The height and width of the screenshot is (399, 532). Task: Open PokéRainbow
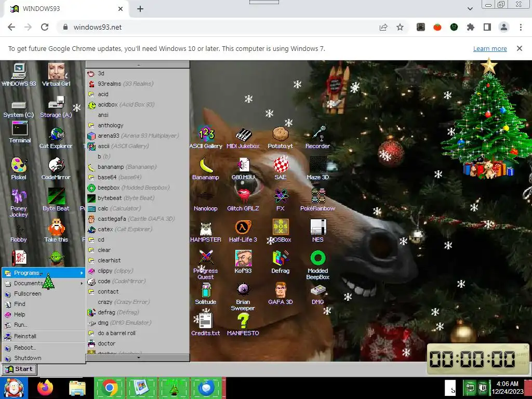point(317,200)
